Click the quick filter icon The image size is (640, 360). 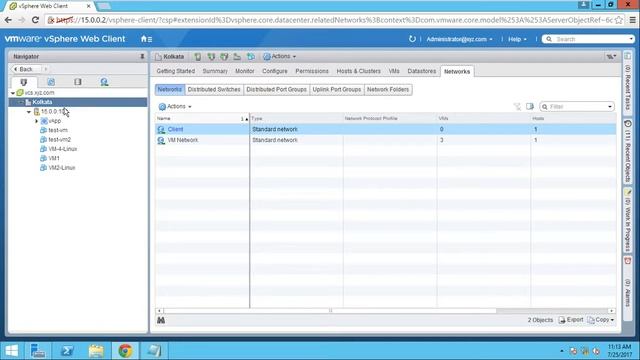517,107
